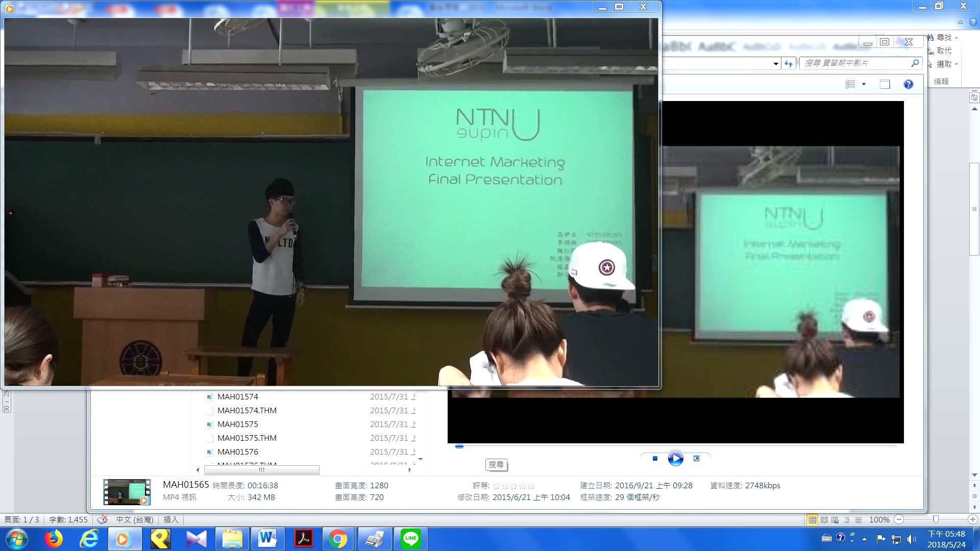Refresh the Explorer folder view

coord(789,63)
